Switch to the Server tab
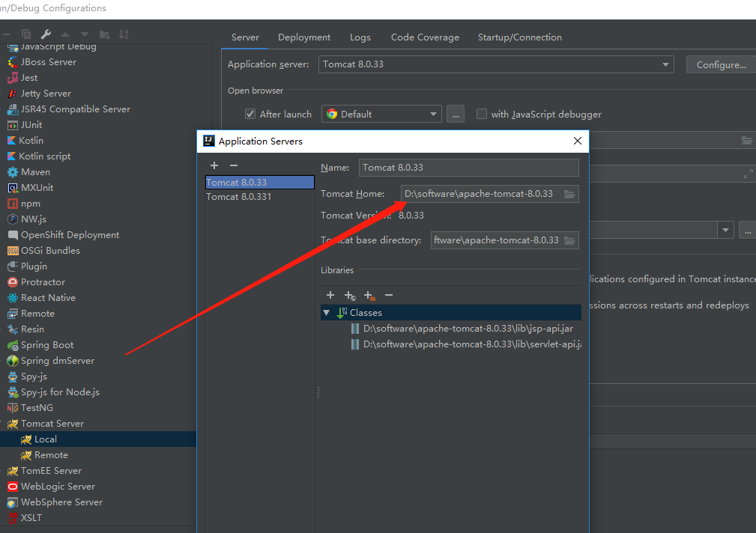 pos(245,37)
